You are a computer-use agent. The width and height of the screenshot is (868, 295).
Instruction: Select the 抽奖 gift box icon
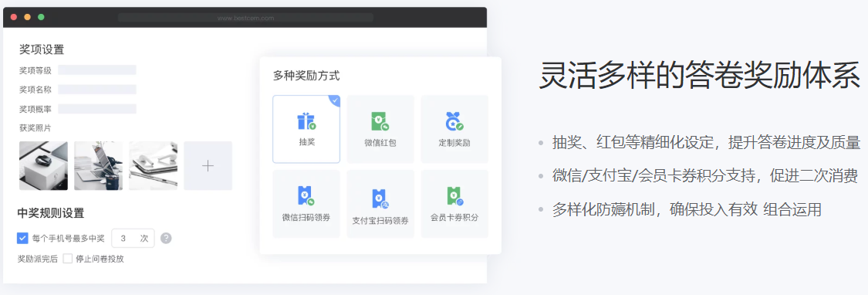(x=306, y=121)
